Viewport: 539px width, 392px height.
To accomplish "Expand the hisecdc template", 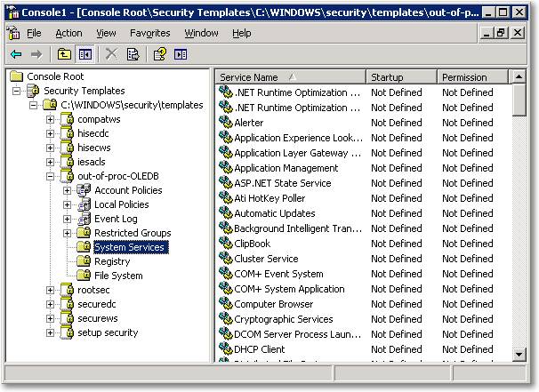I will pos(50,133).
